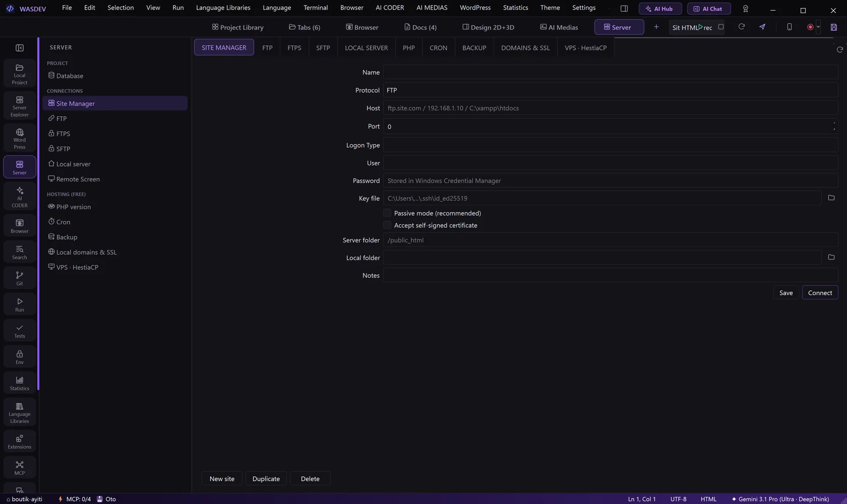The height and width of the screenshot is (504, 847).
Task: Open the Local Project sidebar icon
Action: pos(20,74)
